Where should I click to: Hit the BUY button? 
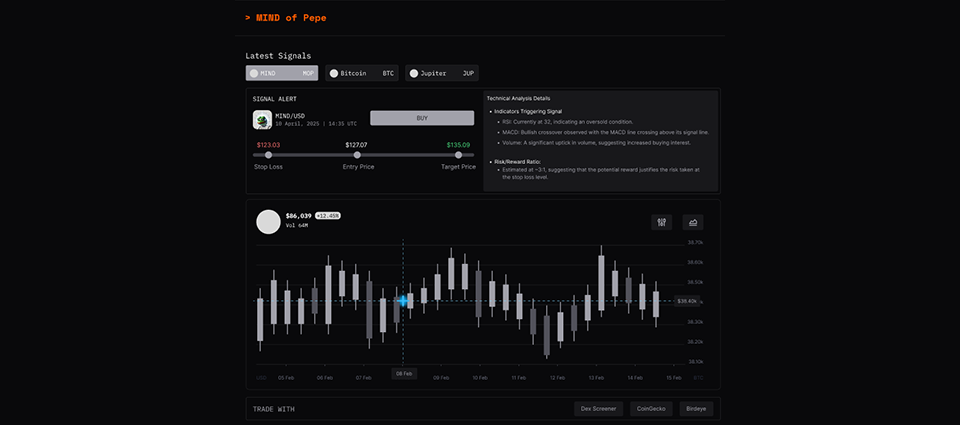pyautogui.click(x=422, y=118)
